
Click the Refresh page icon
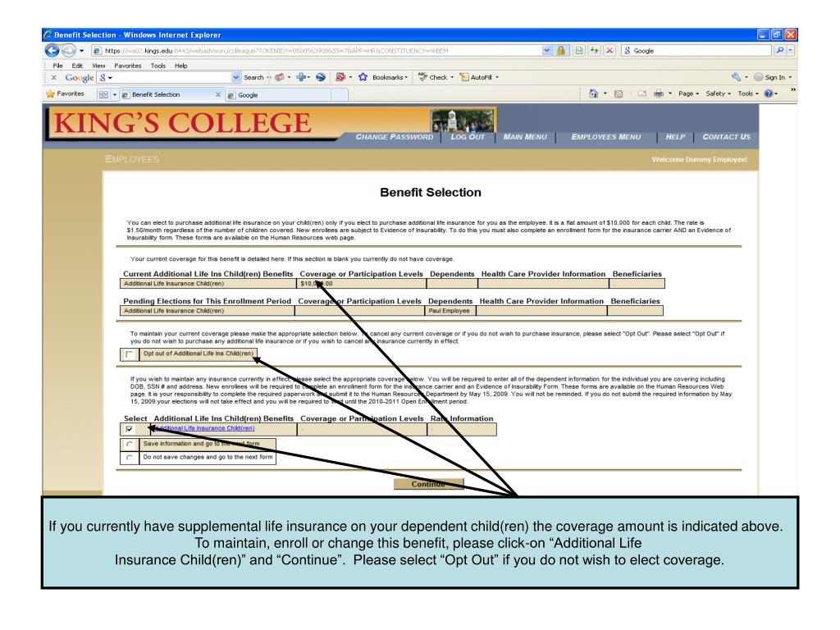tap(594, 51)
